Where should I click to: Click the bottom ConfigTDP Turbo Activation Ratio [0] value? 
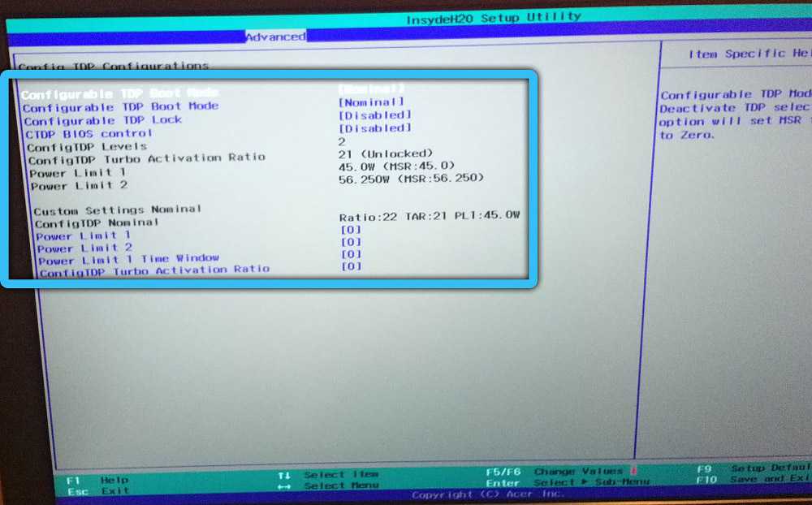[351, 266]
